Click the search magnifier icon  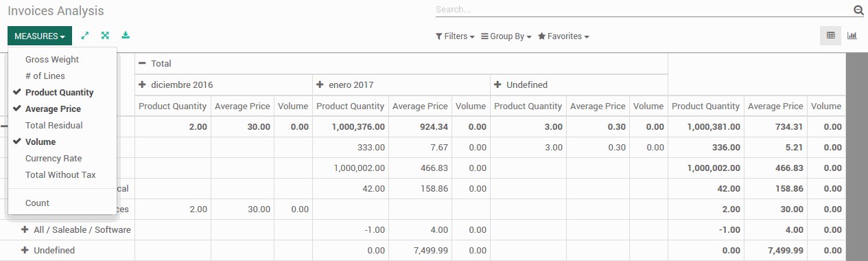858,10
